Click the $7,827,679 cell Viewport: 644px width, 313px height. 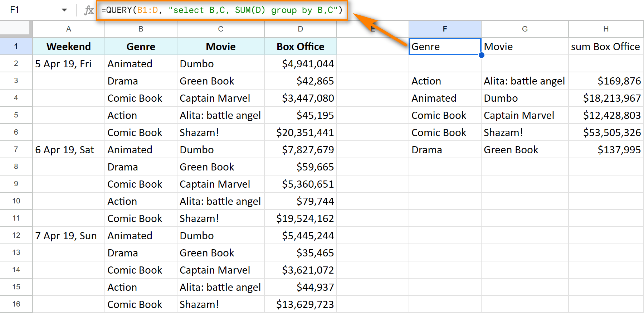301,150
